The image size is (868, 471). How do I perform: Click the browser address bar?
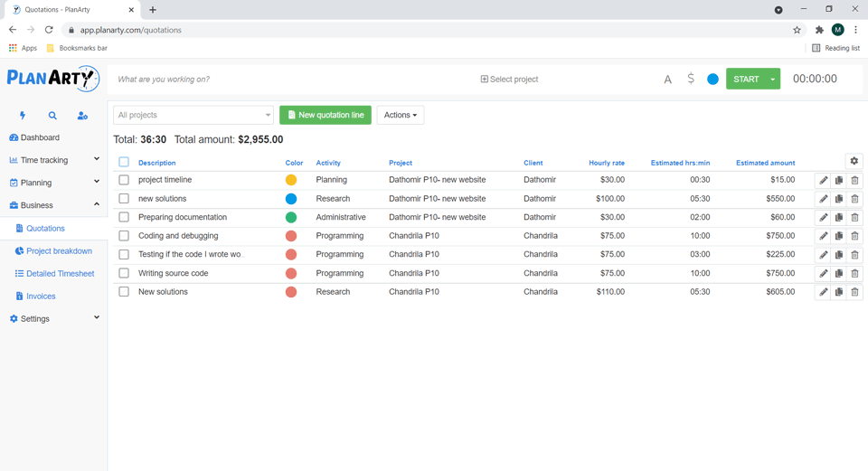click(426, 30)
